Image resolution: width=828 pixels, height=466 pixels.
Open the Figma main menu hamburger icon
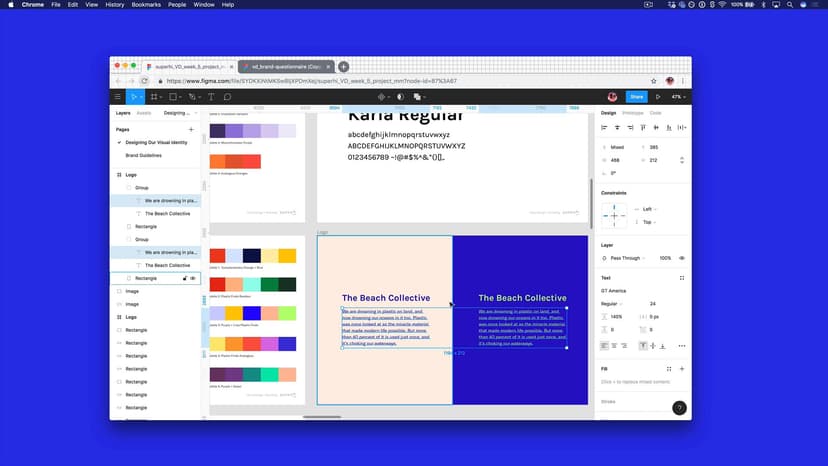coord(118,97)
